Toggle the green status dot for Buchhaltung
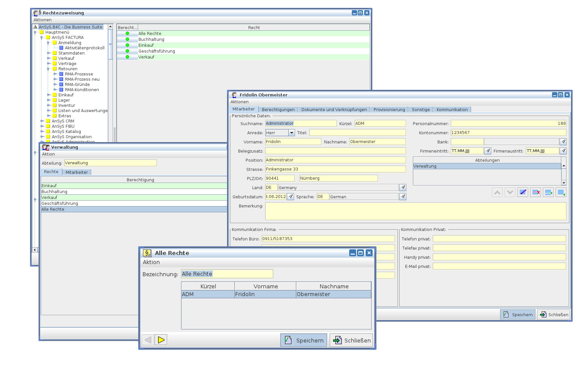Image resolution: width=588 pixels, height=392 pixels. [127, 40]
